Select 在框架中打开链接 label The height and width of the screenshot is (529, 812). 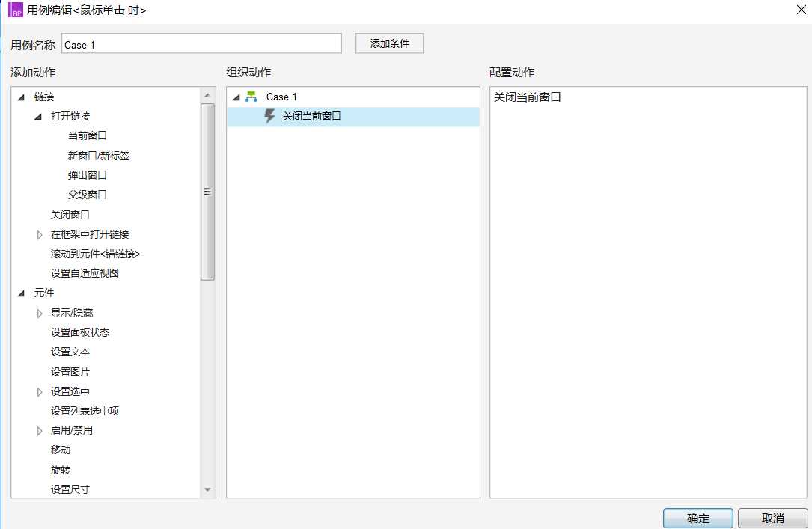tap(90, 234)
